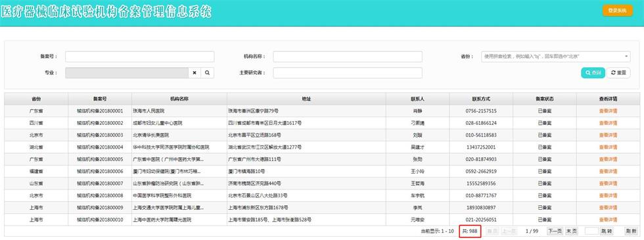Click the 联系方式 column header

pyautogui.click(x=481, y=99)
